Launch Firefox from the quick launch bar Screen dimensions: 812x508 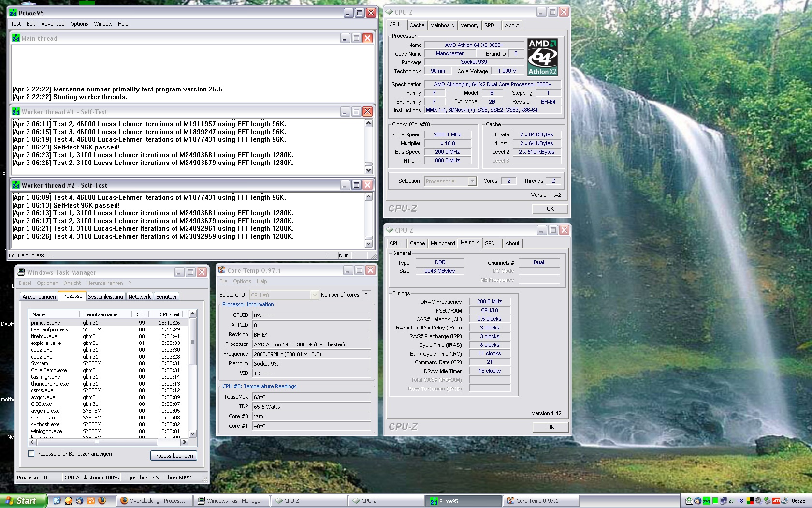[x=102, y=501]
